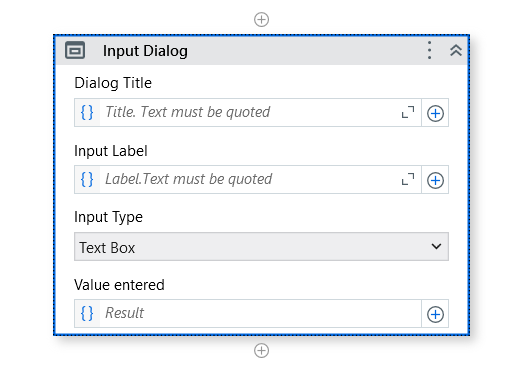
Task: Expand the Input Label editor
Action: [x=408, y=179]
